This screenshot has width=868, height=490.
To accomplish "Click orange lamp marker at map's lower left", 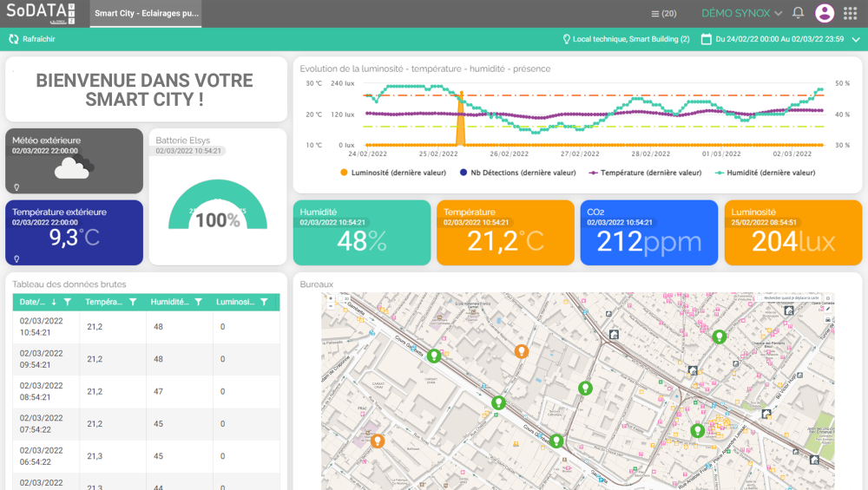I will click(377, 441).
